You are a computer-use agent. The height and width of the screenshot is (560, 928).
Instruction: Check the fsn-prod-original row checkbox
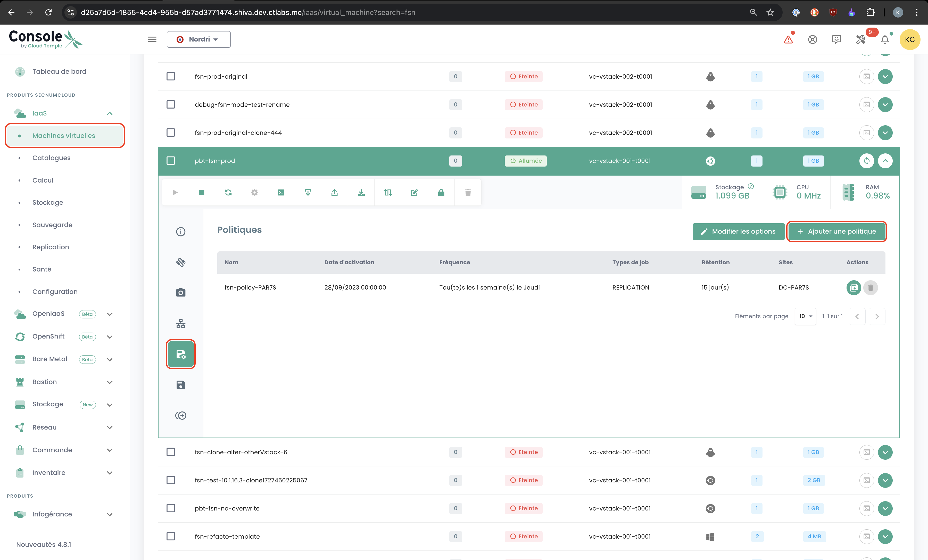[171, 77]
